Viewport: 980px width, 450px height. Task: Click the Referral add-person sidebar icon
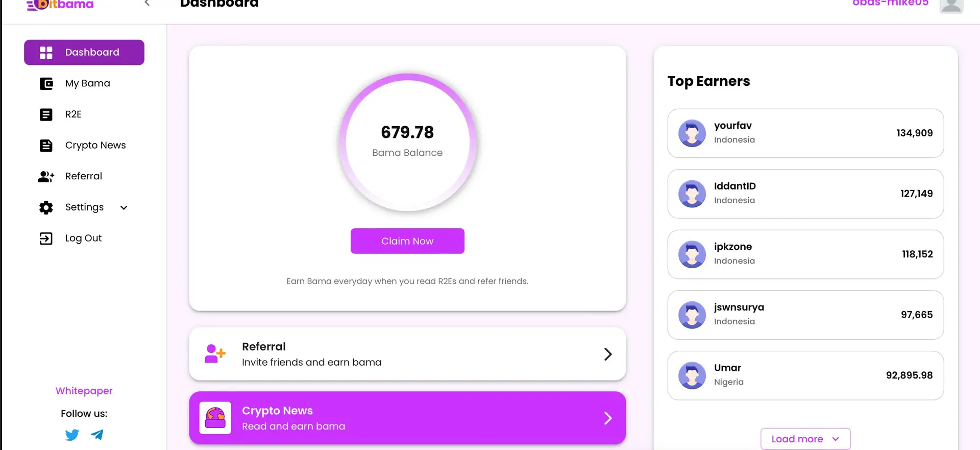tap(46, 177)
